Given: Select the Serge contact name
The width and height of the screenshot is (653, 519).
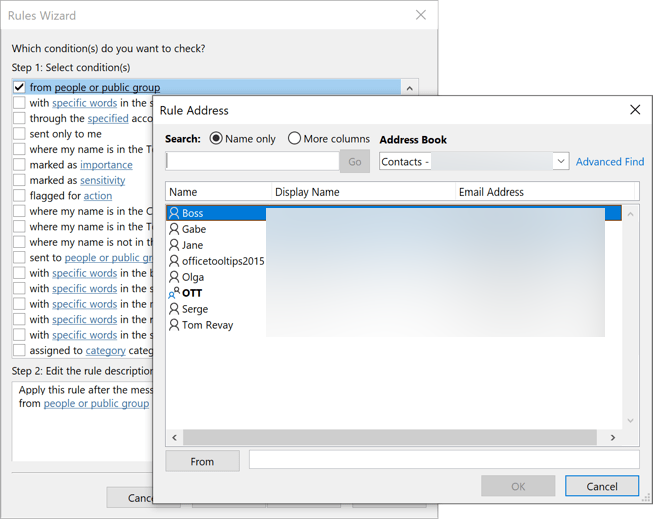Looking at the screenshot, I should pos(195,309).
